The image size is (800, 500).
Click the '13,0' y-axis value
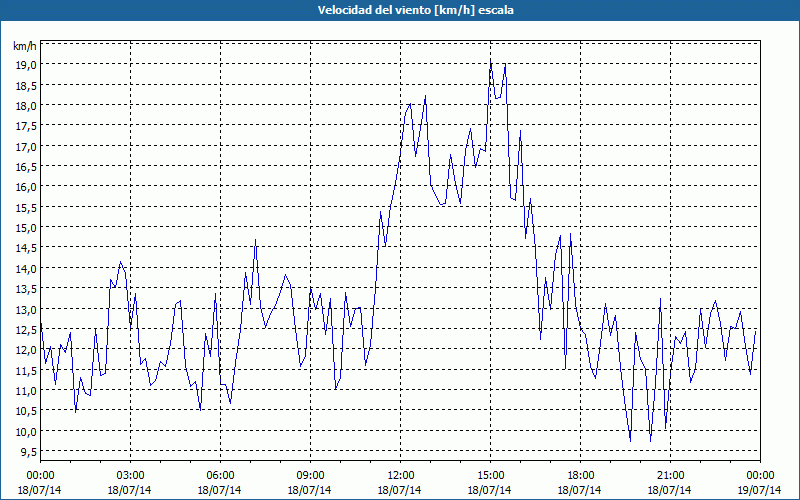point(25,309)
